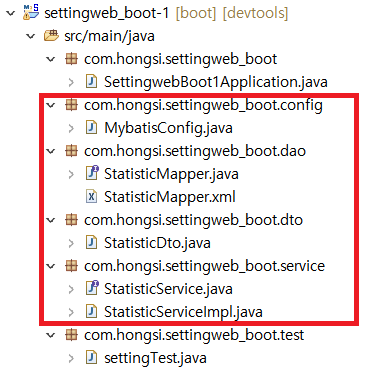
Task: Click the MybatisConfig.java file icon
Action: tap(91, 128)
